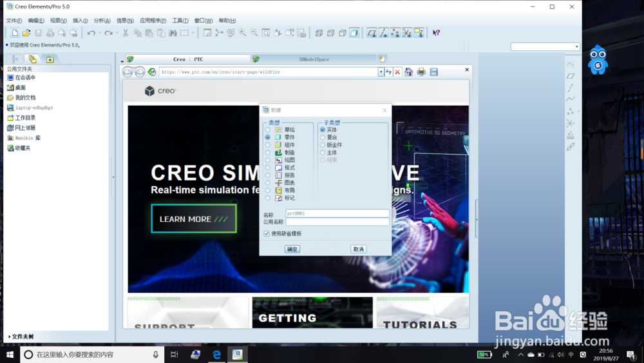Toggle datum points display icon
Viewport: 644px width, 363px height.
pos(395,33)
